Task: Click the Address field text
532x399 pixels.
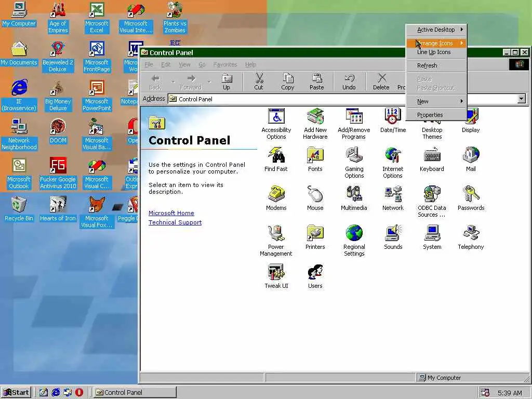Action: coord(195,99)
